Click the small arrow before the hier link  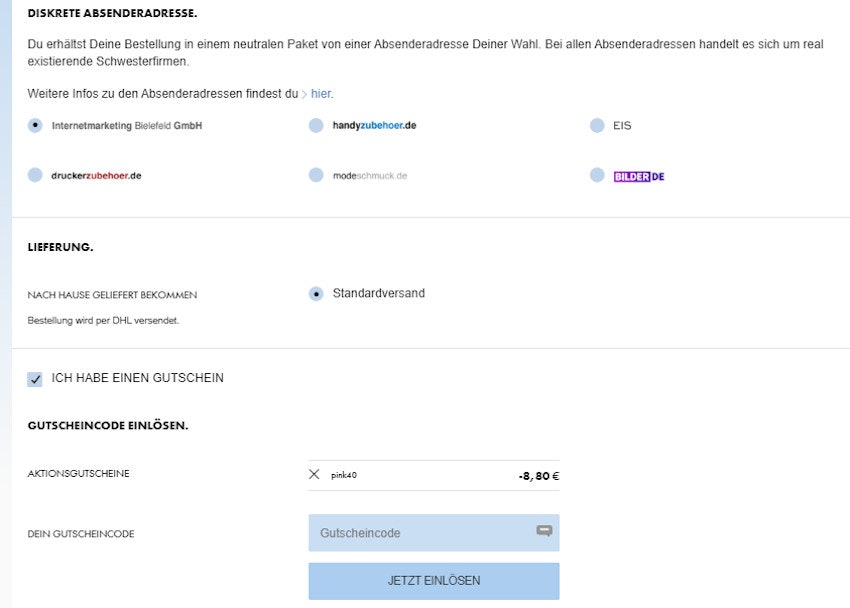tap(304, 94)
